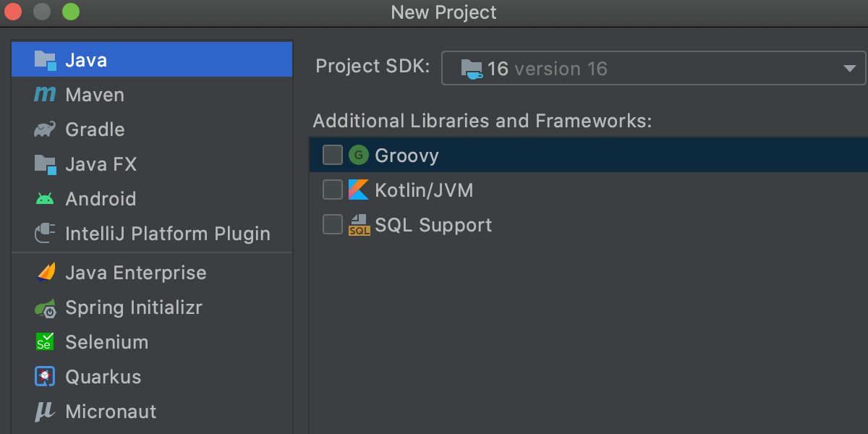Select Java project type in list
868x434 pixels.
[x=86, y=60]
